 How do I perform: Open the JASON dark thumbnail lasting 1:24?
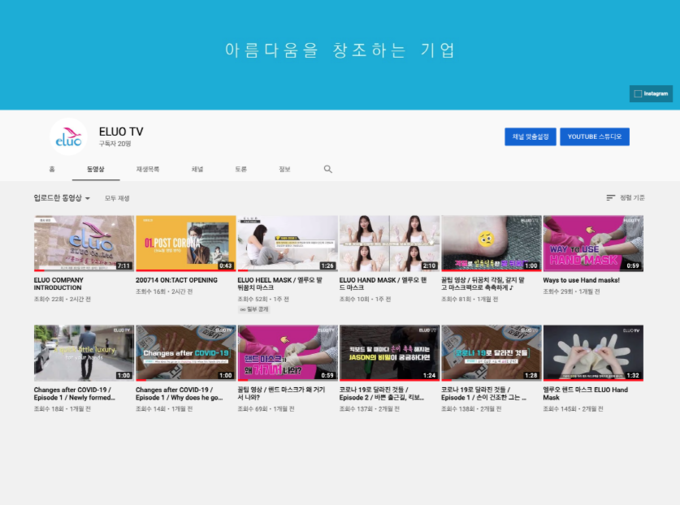click(389, 353)
